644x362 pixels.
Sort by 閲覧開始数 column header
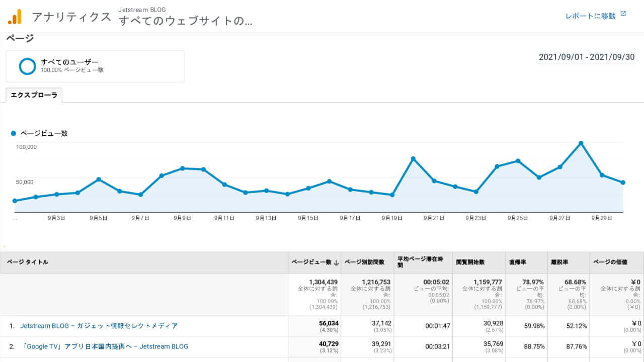click(x=470, y=262)
